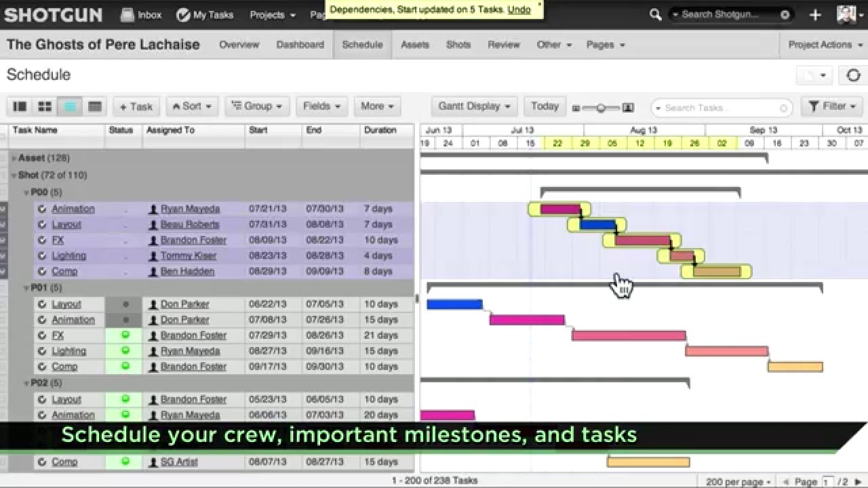Image resolution: width=868 pixels, height=488 pixels.
Task: Switch to the detail-pane view icon
Action: click(x=20, y=106)
